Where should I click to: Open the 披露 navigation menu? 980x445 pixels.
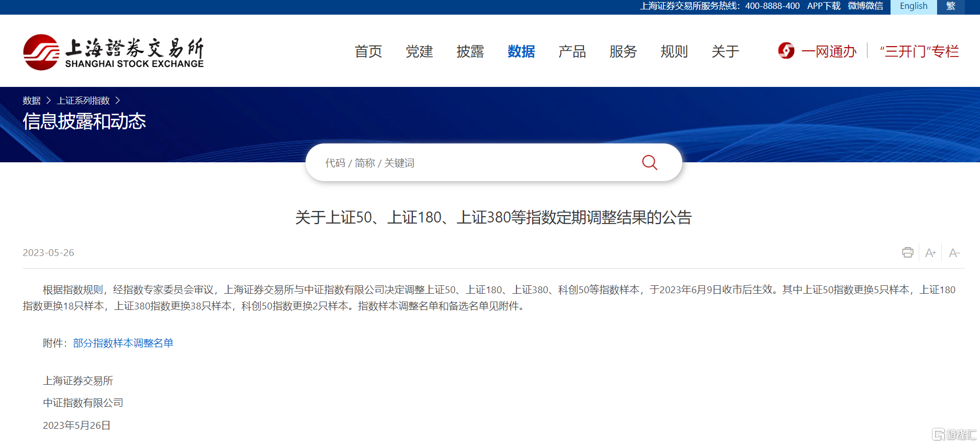470,51
